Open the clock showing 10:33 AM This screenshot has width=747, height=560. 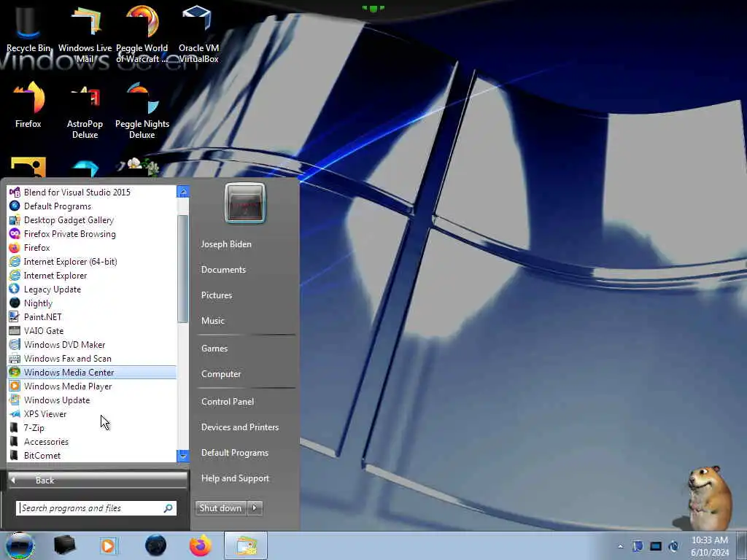pos(710,545)
